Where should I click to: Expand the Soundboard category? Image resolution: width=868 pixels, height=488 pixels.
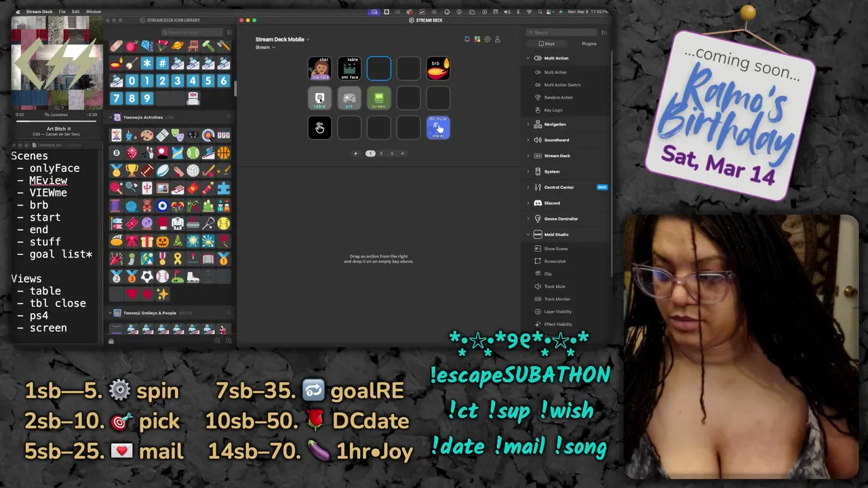pos(528,140)
